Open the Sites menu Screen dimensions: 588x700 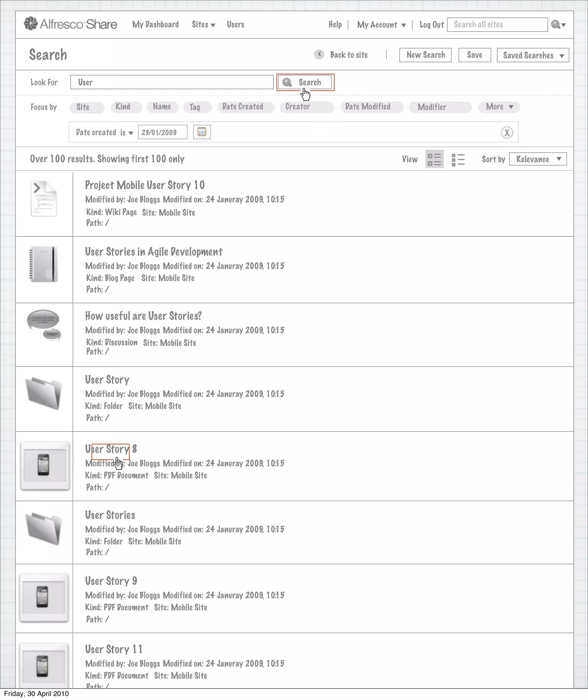(203, 25)
